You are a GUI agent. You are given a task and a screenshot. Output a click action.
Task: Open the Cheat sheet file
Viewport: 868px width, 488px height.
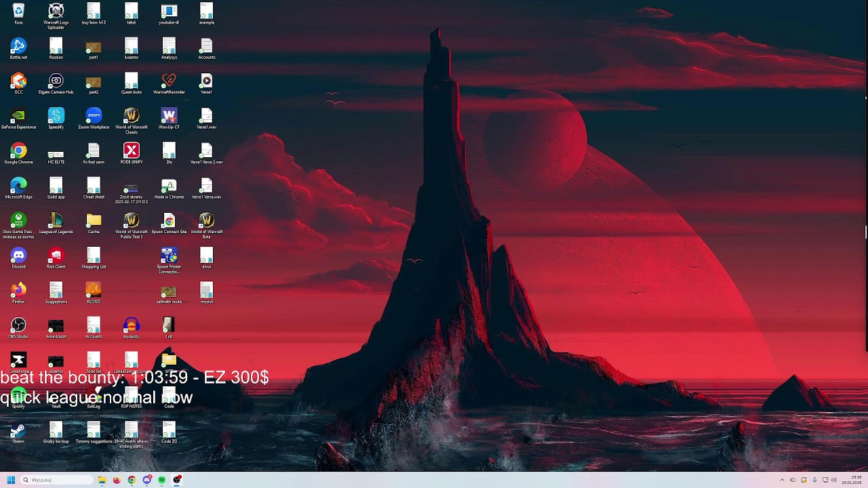click(x=94, y=188)
